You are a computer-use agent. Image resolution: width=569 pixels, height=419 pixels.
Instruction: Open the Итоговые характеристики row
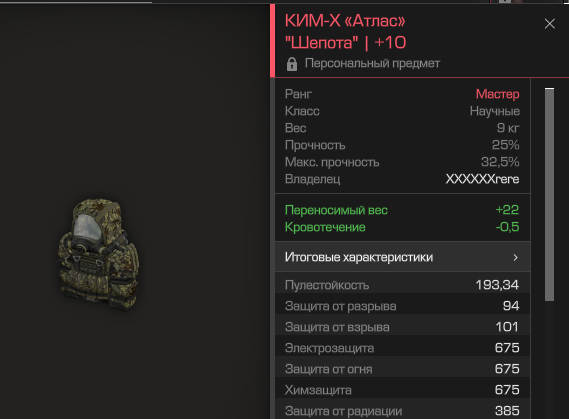[402, 257]
